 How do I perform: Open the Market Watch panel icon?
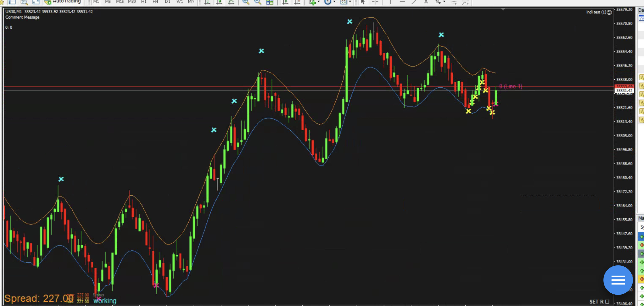coord(12,2)
